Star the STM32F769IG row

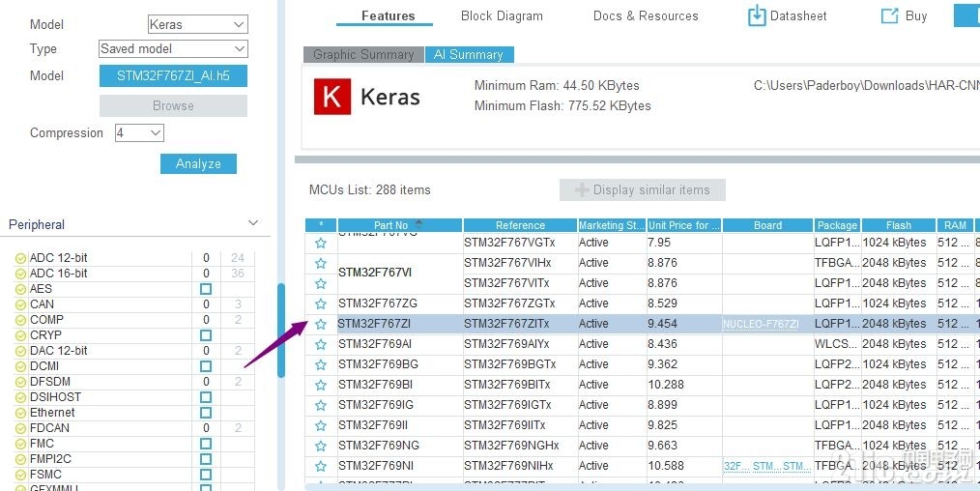pyautogui.click(x=321, y=405)
